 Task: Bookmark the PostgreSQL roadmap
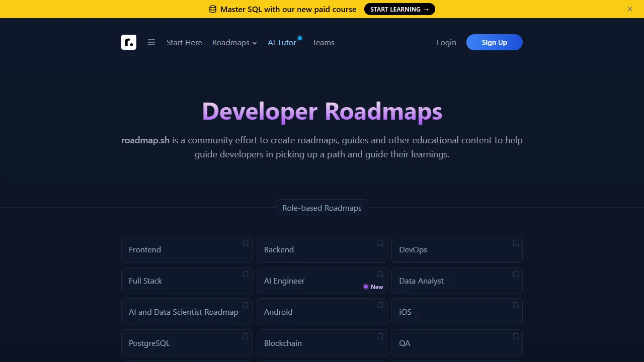pyautogui.click(x=246, y=336)
